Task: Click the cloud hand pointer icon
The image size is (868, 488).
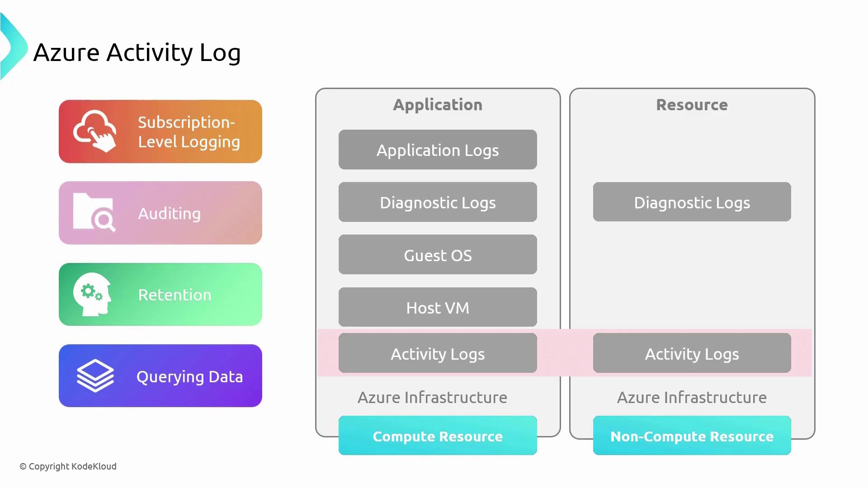Action: click(x=95, y=131)
